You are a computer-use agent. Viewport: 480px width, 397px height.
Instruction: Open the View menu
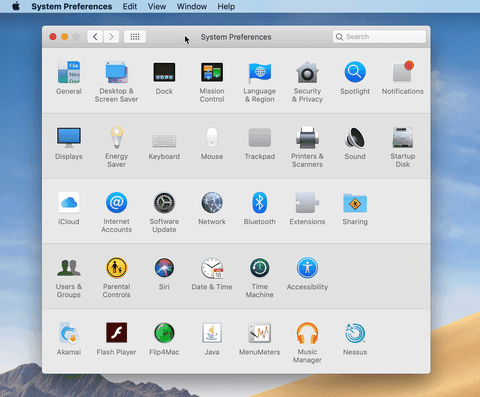coord(157,6)
